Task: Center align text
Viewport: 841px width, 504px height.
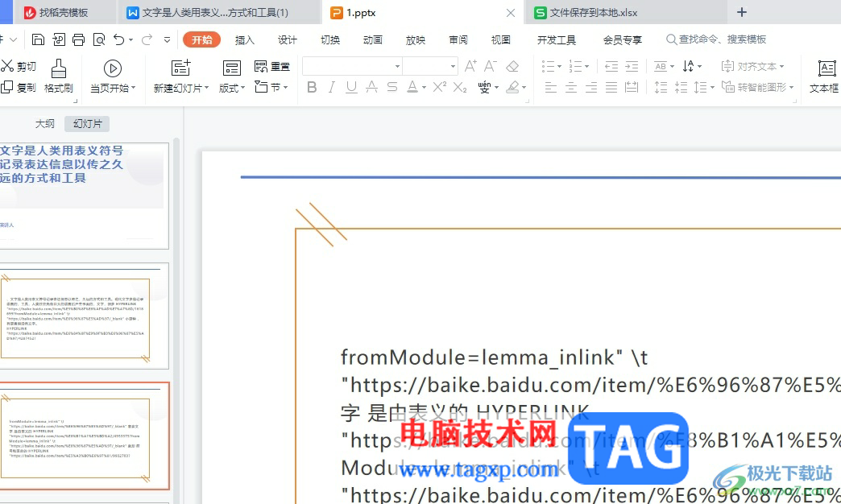Action: click(571, 88)
